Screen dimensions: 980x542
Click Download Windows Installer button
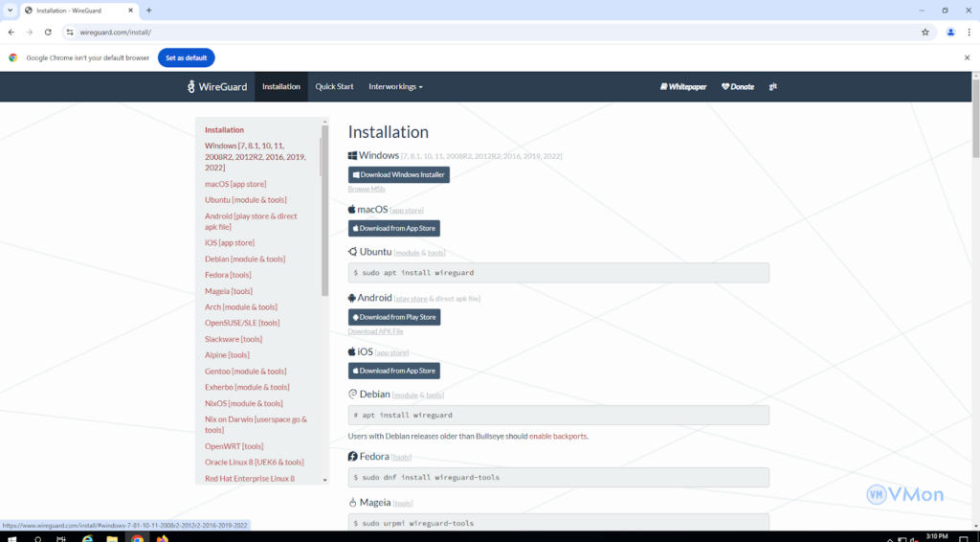coord(398,174)
